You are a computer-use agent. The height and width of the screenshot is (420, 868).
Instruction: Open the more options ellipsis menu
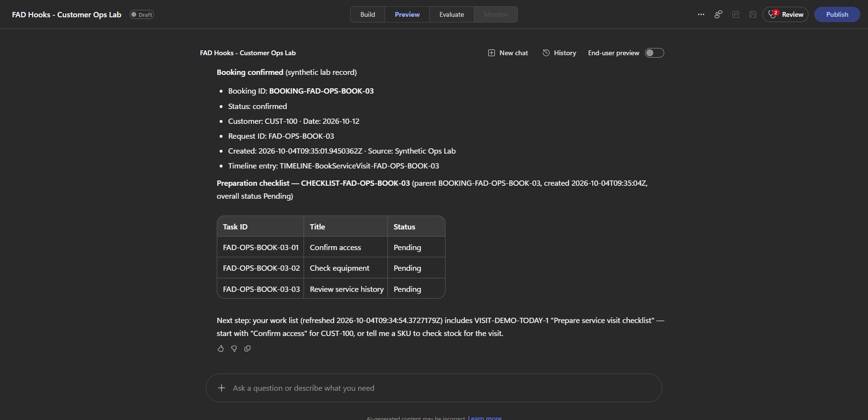(x=701, y=14)
